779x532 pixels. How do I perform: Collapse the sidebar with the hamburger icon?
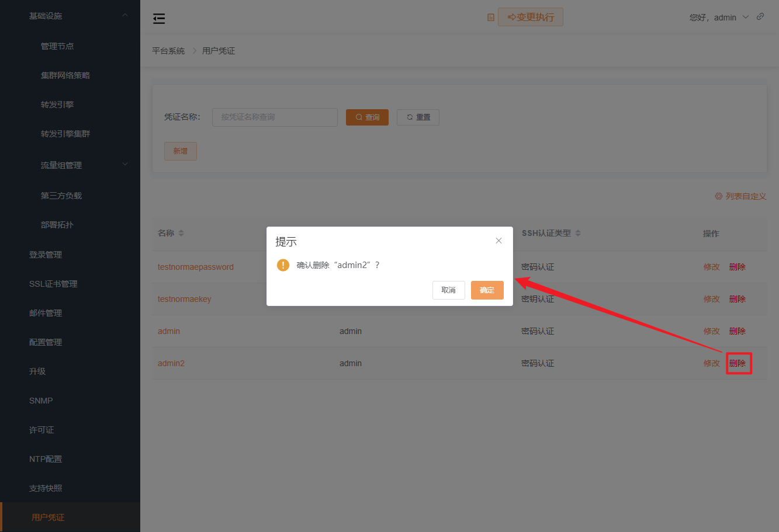pos(158,18)
